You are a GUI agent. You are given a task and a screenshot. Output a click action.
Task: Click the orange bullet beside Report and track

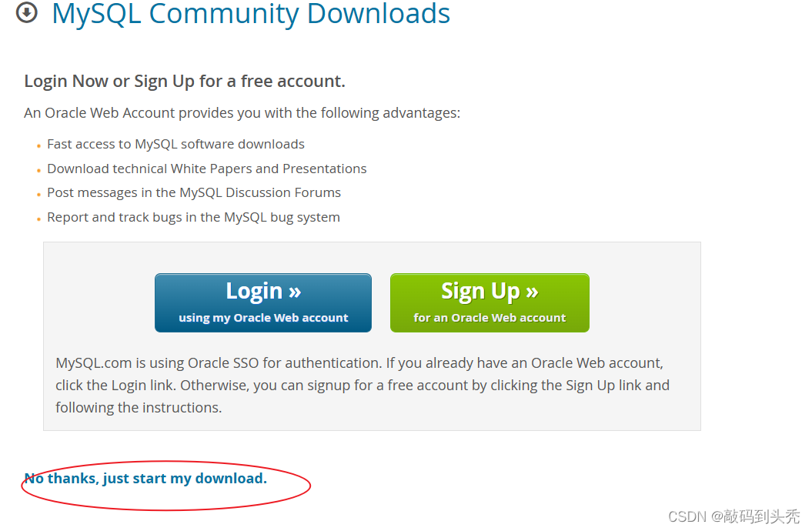[x=38, y=219]
